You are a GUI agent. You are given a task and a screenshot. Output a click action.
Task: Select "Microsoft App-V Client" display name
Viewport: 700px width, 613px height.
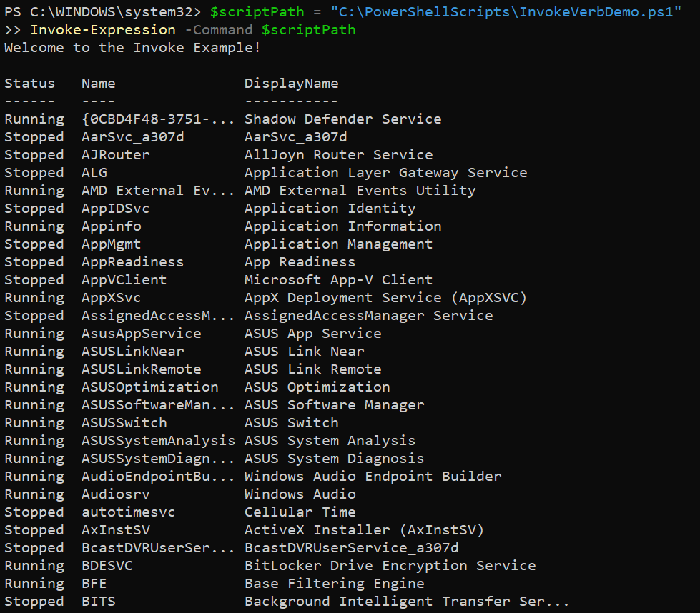click(339, 280)
